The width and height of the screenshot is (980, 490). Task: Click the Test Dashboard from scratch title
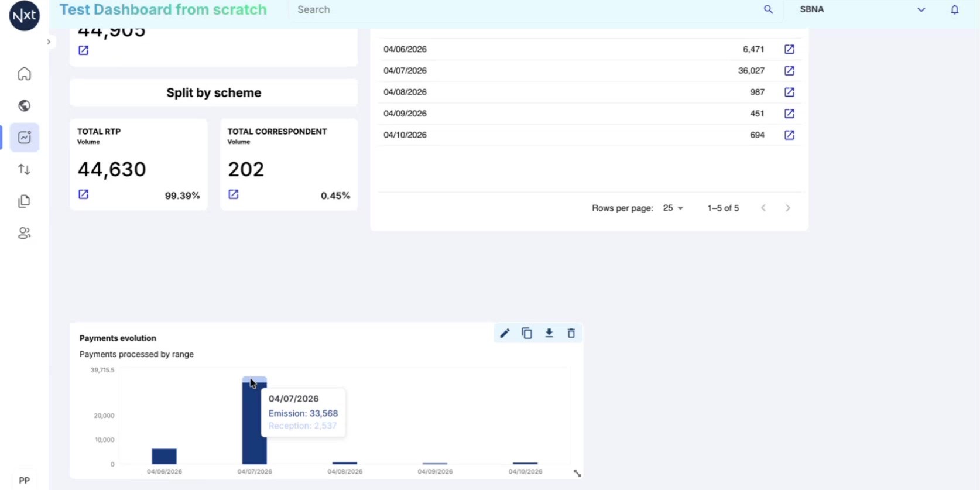pos(163,10)
